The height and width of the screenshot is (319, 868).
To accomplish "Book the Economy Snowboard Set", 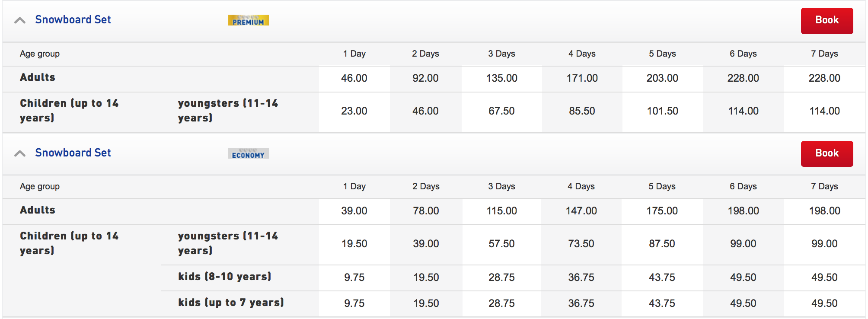I will pos(827,154).
